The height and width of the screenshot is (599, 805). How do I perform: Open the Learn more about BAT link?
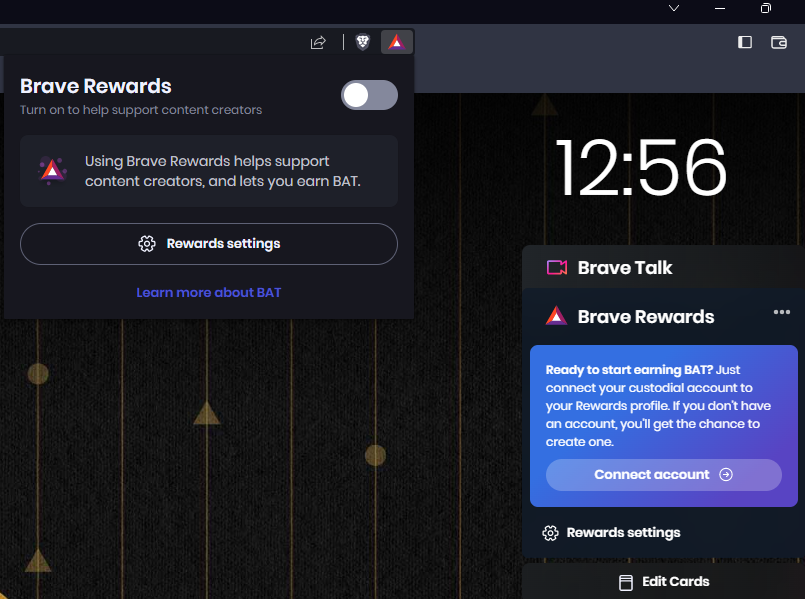(208, 292)
